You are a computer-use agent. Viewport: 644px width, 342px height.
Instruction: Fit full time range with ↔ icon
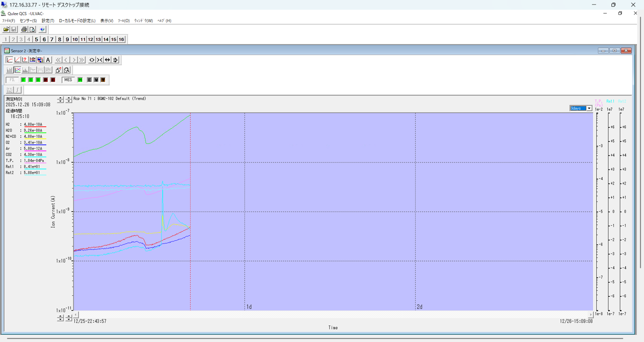(107, 60)
